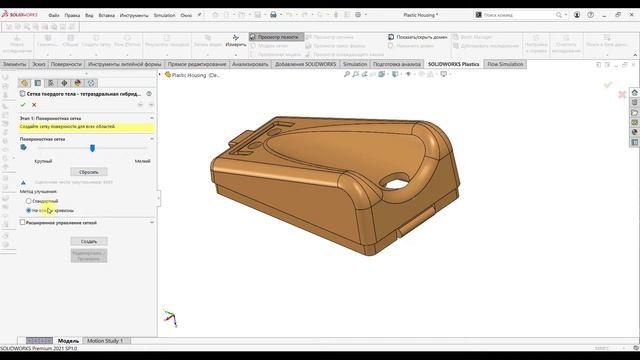This screenshot has width=640, height=360.
Task: Open the DisplayManager color sphere tab
Action: pyautogui.click(x=78, y=83)
